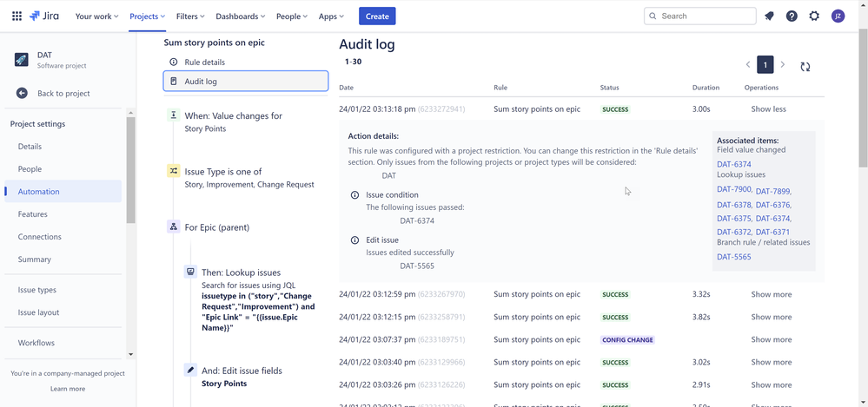The height and width of the screenshot is (407, 868).
Task: Select the For Epic (parent) branch step
Action: click(217, 227)
